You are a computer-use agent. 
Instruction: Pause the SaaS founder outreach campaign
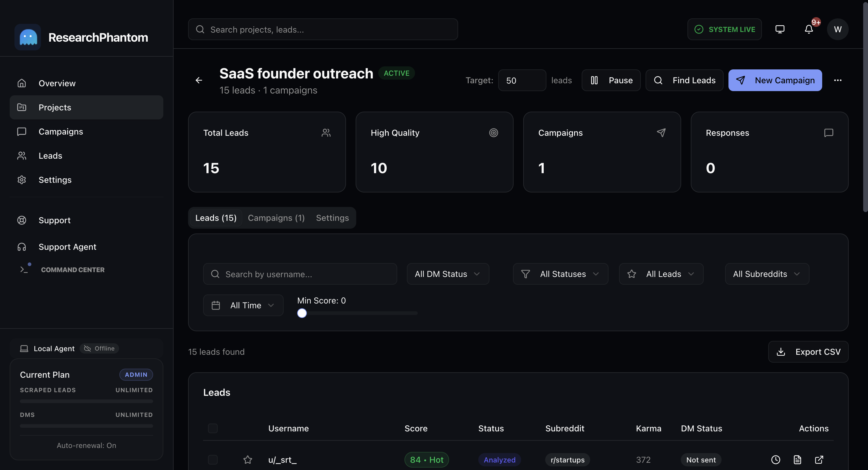click(611, 80)
